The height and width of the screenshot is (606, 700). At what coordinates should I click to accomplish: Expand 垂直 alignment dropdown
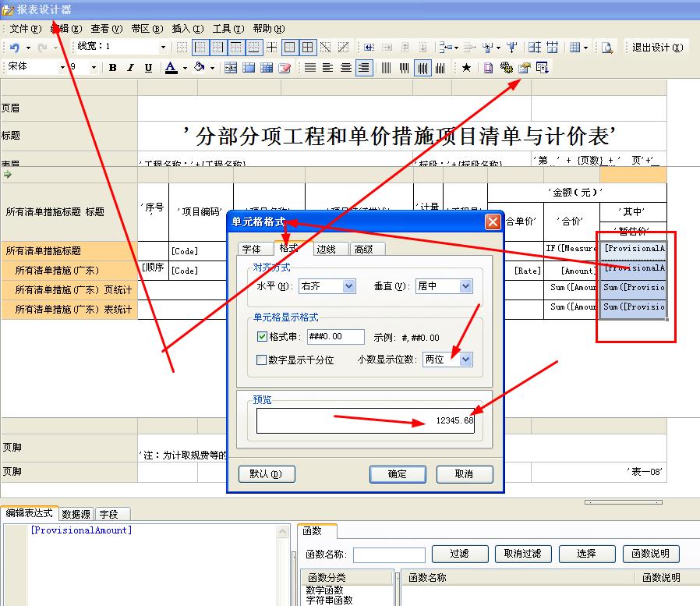(x=465, y=285)
